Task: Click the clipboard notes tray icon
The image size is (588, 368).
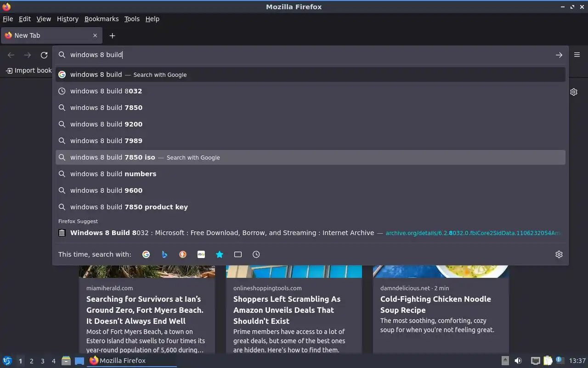Action: click(x=548, y=361)
